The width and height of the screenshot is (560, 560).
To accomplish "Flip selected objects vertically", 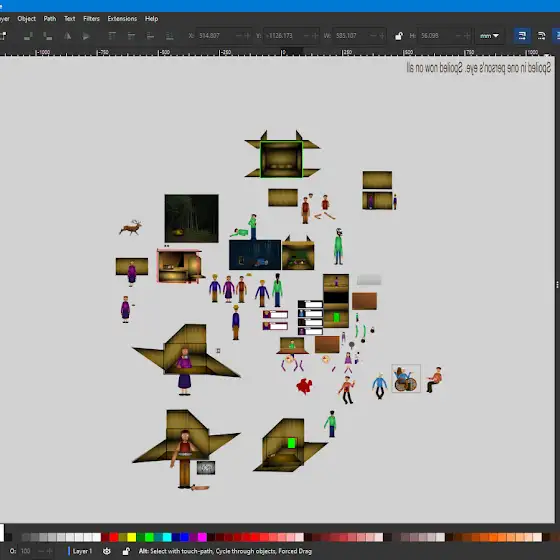I will tap(86, 36).
